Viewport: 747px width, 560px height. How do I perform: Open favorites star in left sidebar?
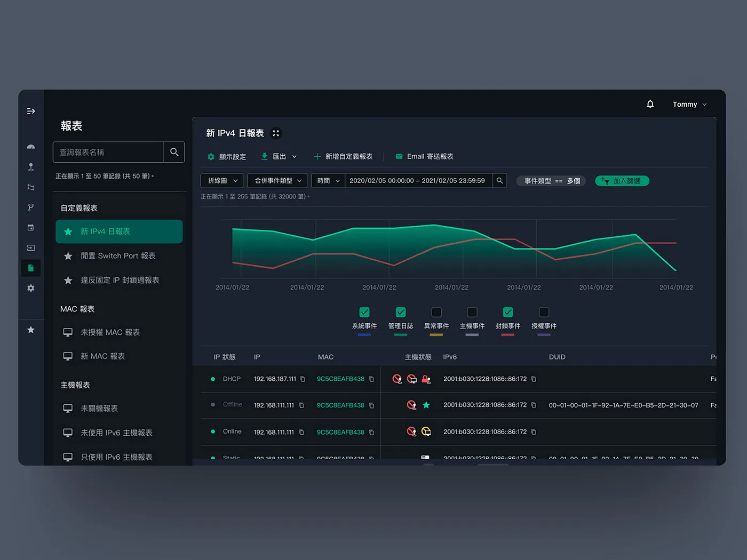(x=31, y=330)
